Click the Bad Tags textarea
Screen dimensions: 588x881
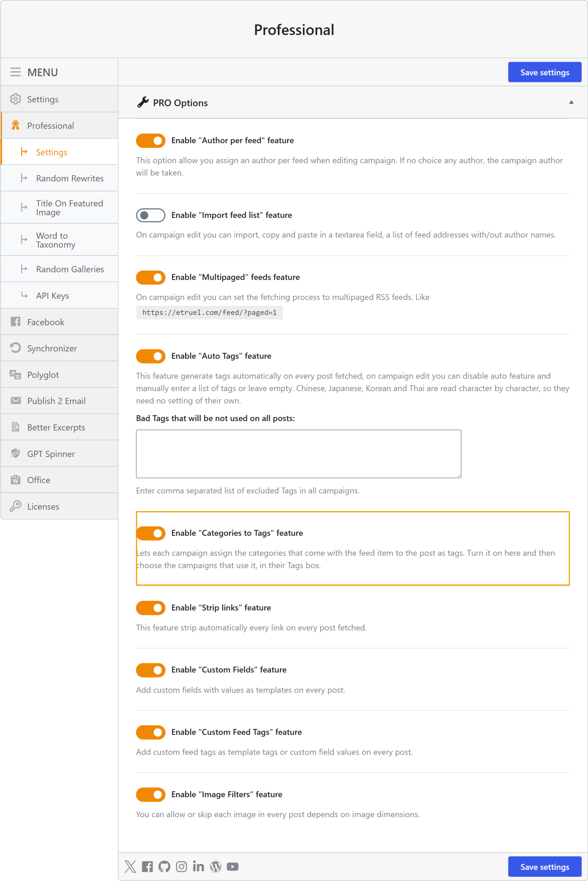tap(298, 454)
